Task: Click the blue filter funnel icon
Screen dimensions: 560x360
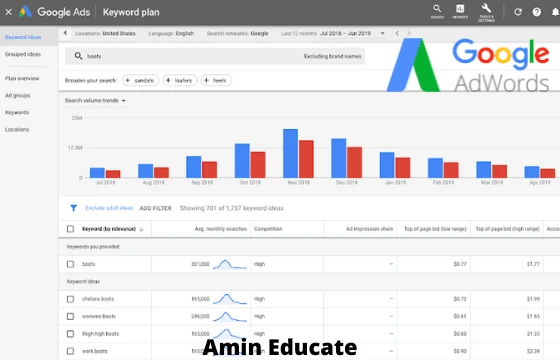Action: 74,208
